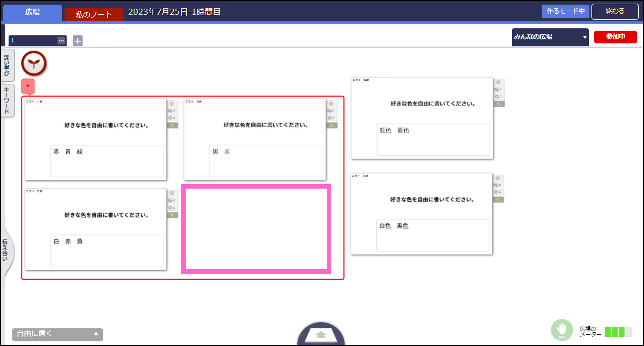Image resolution: width=644 pixels, height=346 pixels.
Task: Click the 2023年7月25日-1時間目 title text
Action: [x=174, y=12]
